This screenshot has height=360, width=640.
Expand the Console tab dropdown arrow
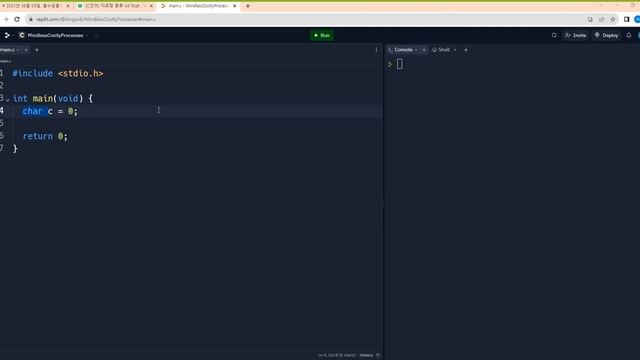pos(416,50)
